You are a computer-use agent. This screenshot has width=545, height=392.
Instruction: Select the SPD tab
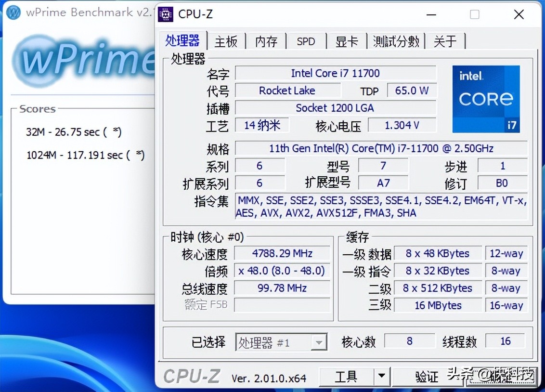pos(306,42)
